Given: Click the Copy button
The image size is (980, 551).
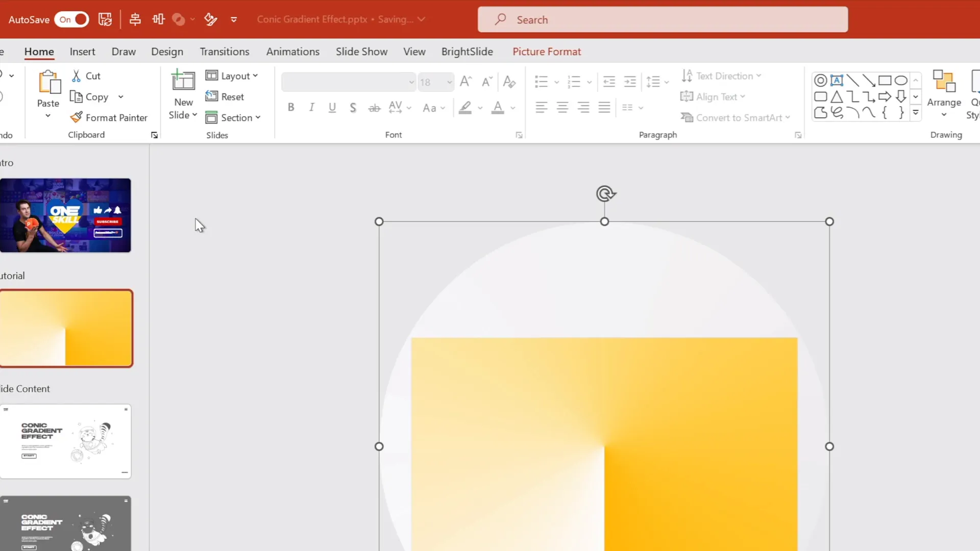Looking at the screenshot, I should tap(89, 97).
